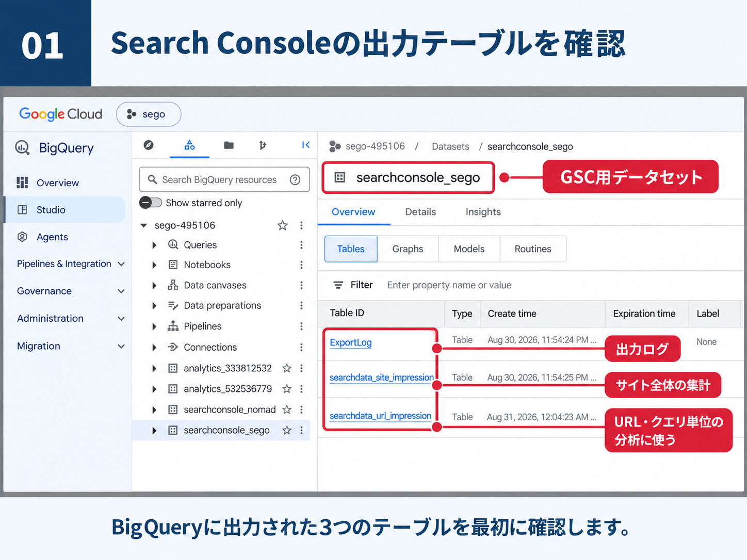
Task: Collapse the explorer panel arrow icon
Action: point(306,145)
